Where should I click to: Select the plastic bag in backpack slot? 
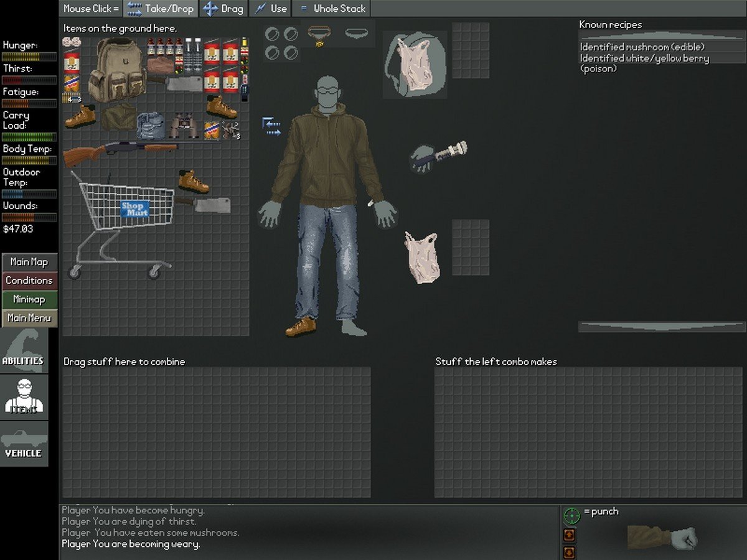pyautogui.click(x=414, y=64)
